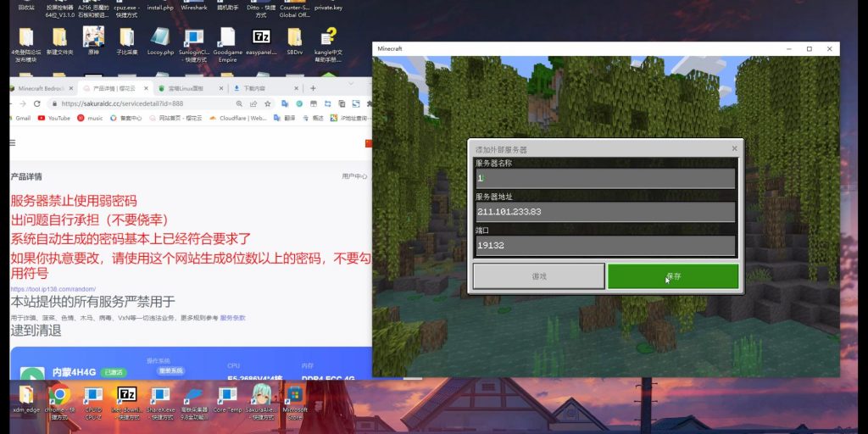Viewport: 868px width, 434px height.
Task: Click the 内蒙4H4G product name
Action: [75, 373]
